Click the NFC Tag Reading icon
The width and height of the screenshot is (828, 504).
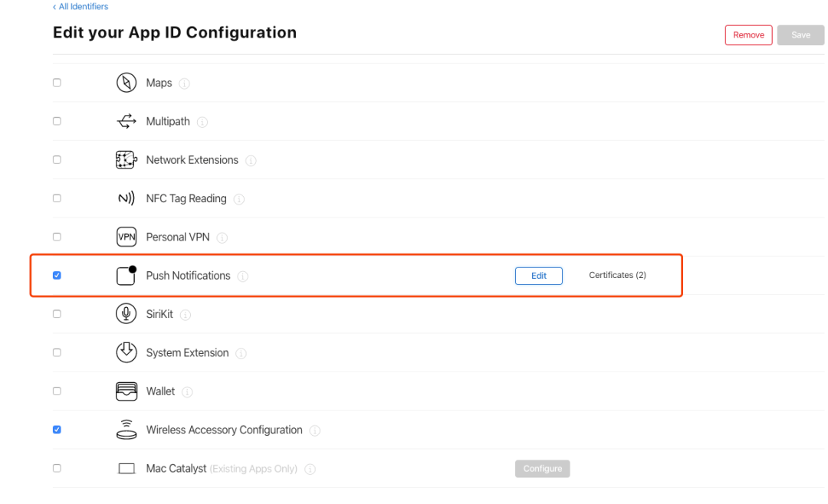point(126,198)
